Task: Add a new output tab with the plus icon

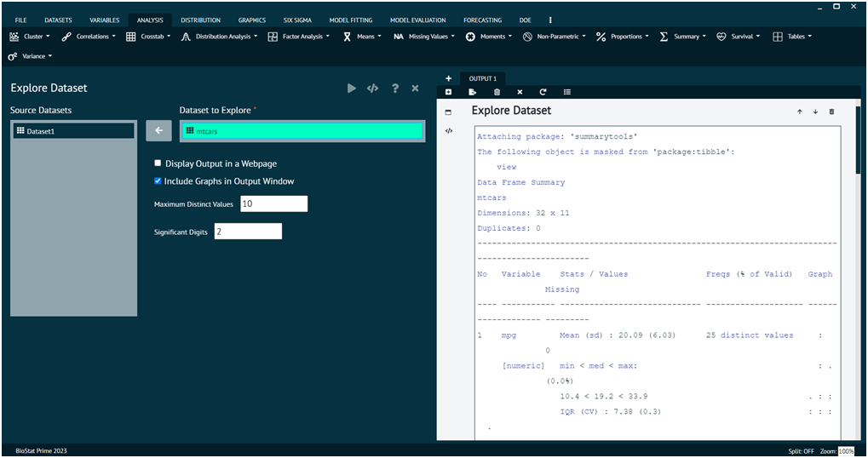Action: [448, 78]
